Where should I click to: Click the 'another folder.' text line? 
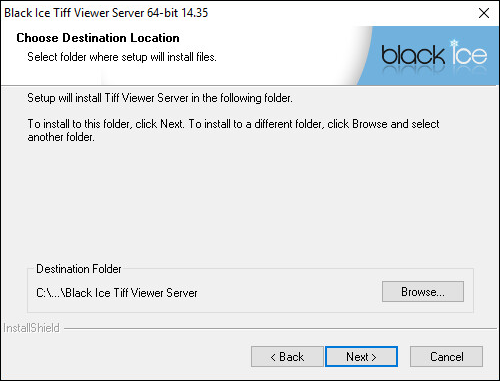[61, 137]
